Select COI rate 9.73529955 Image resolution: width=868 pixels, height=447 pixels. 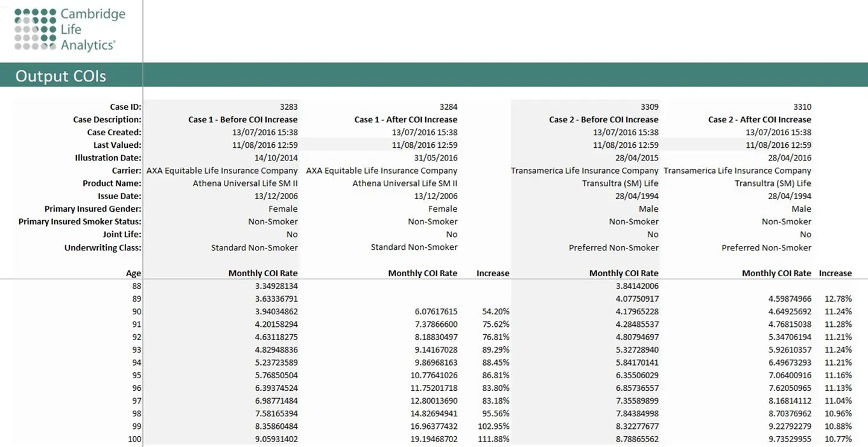click(790, 439)
